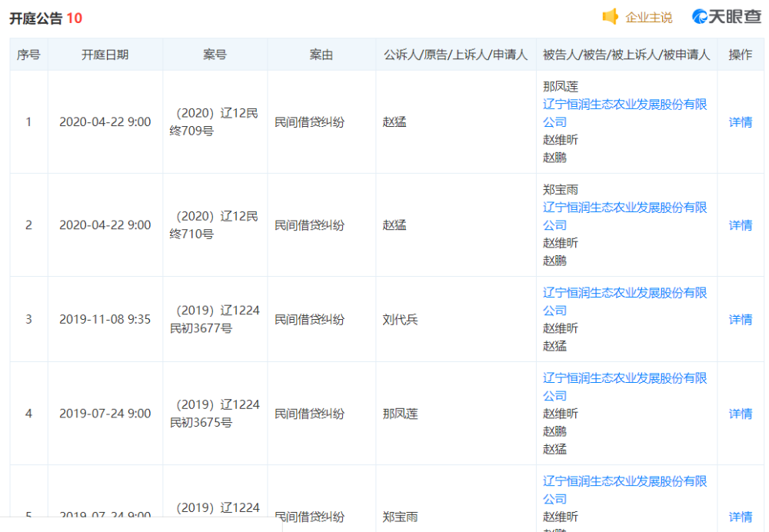Open 辽宁恒润生态农业发展股份有限公司 link in row 5
Image resolution: width=769 pixels, height=532 pixels.
point(624,490)
